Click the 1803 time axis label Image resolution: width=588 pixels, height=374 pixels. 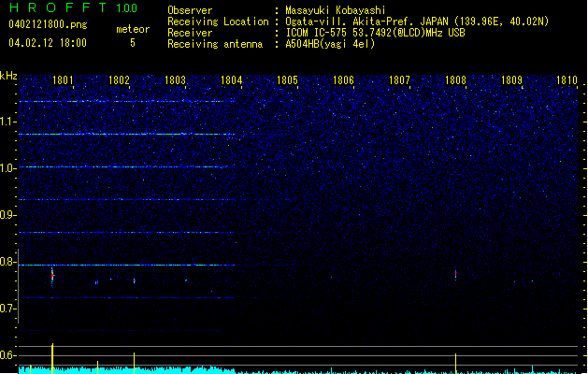(175, 80)
